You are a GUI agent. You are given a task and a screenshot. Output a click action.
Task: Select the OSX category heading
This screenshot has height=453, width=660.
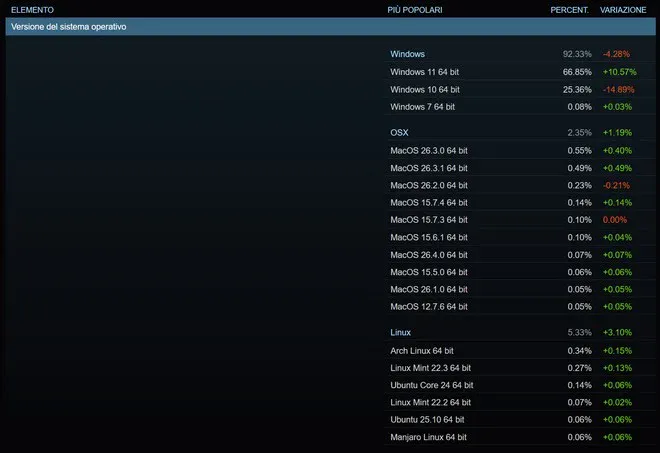click(x=399, y=133)
